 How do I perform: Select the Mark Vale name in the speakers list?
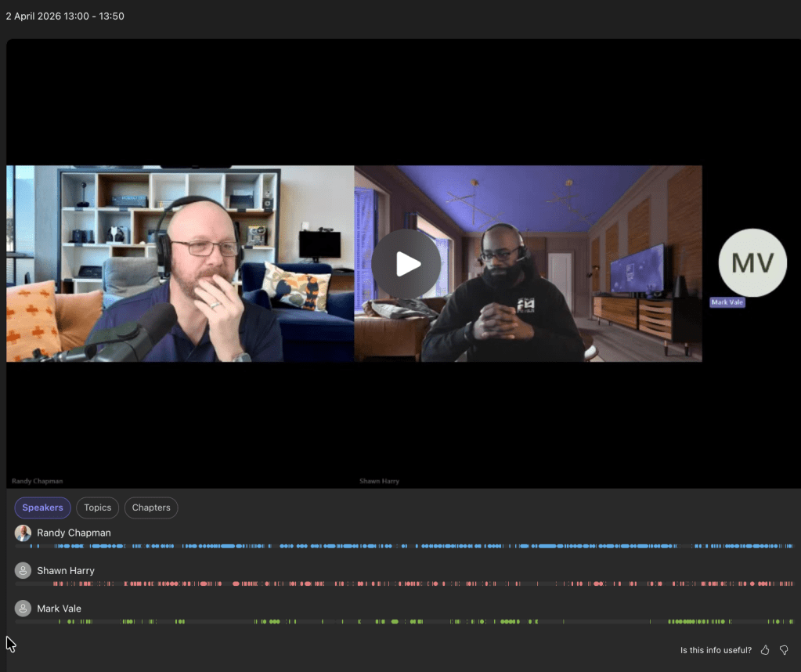pyautogui.click(x=59, y=608)
